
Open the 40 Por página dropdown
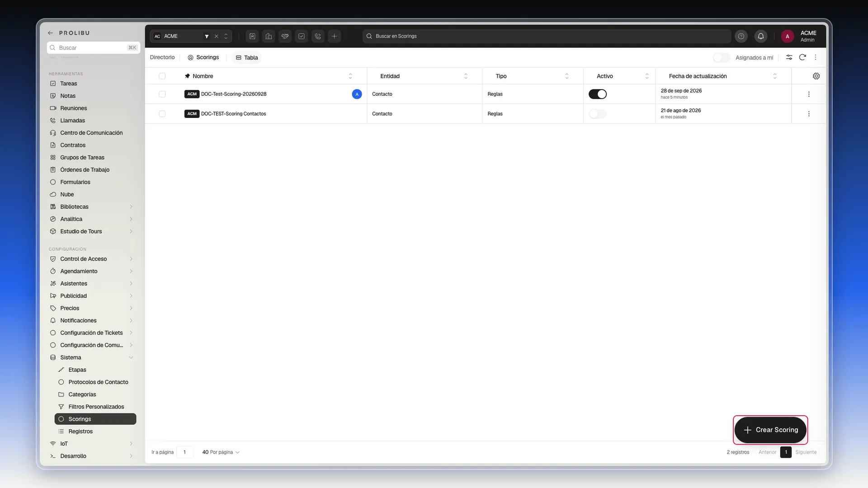point(221,452)
